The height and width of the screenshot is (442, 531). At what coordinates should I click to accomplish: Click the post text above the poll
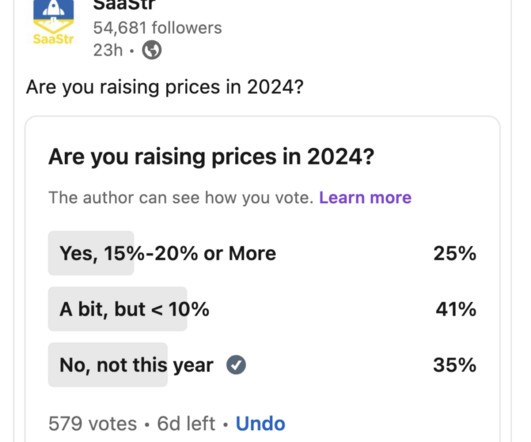(x=165, y=87)
